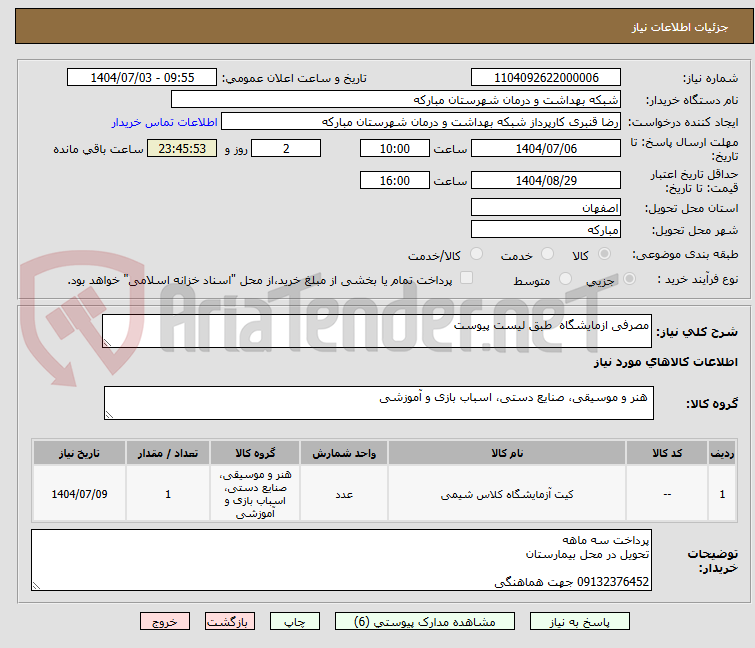Screen dimensions: 755x648
Task: Click the remaining days field showing 2
Action: click(x=286, y=148)
